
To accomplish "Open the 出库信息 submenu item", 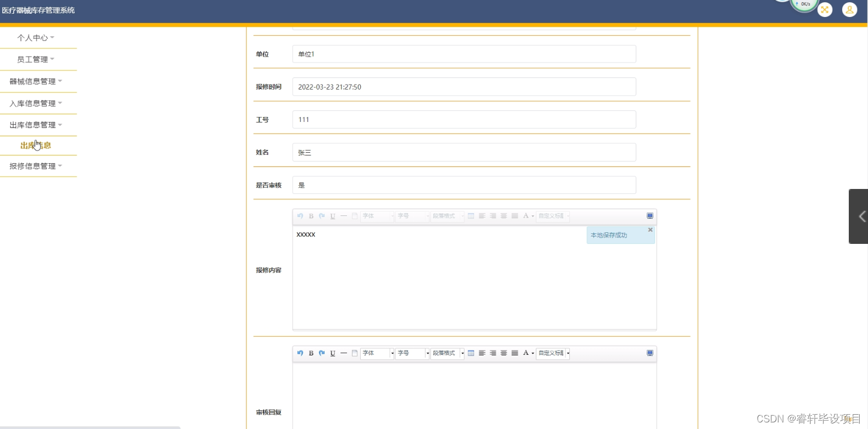I will (36, 146).
